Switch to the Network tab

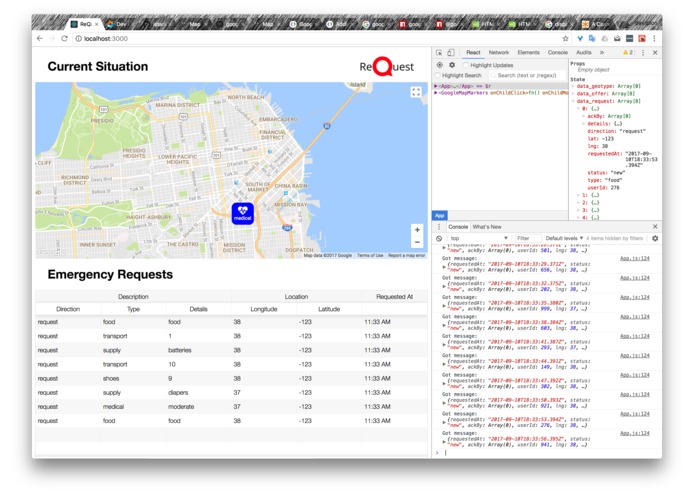499,52
